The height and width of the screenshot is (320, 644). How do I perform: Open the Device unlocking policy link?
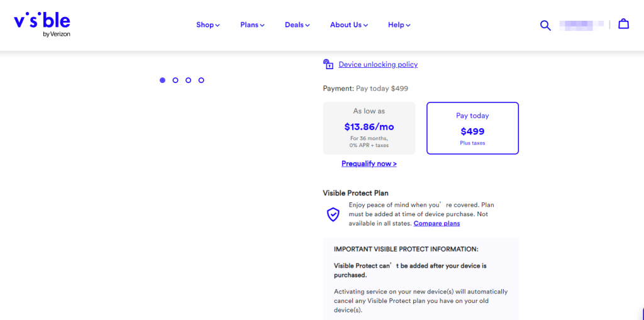pyautogui.click(x=378, y=65)
